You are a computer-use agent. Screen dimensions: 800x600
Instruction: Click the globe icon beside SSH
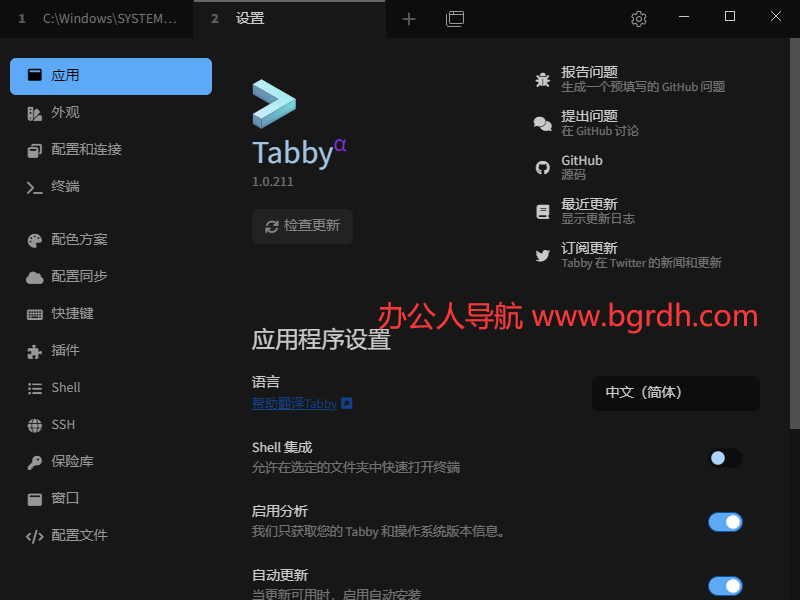click(35, 426)
